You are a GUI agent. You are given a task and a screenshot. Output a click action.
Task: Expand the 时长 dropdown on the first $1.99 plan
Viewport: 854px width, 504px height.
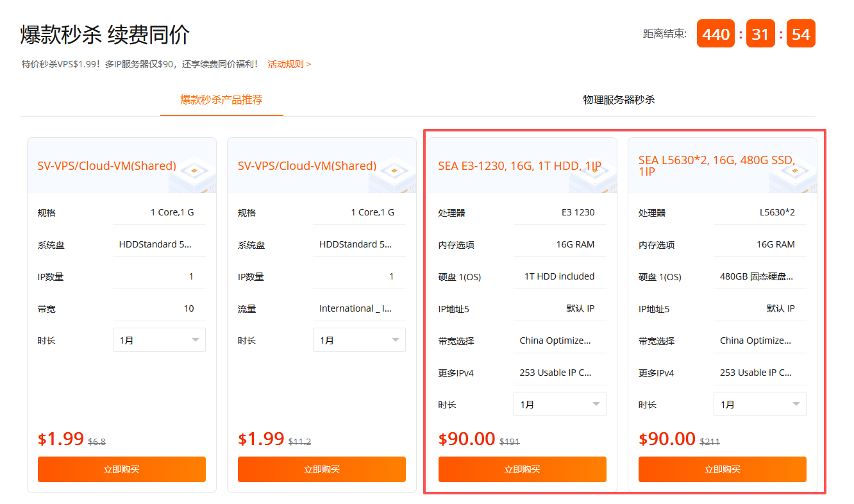pyautogui.click(x=159, y=340)
